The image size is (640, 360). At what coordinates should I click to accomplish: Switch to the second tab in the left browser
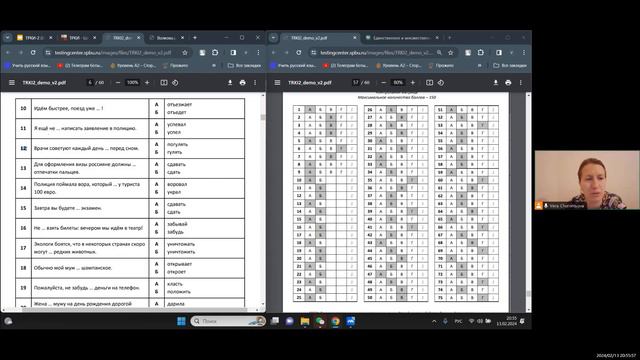[78, 38]
